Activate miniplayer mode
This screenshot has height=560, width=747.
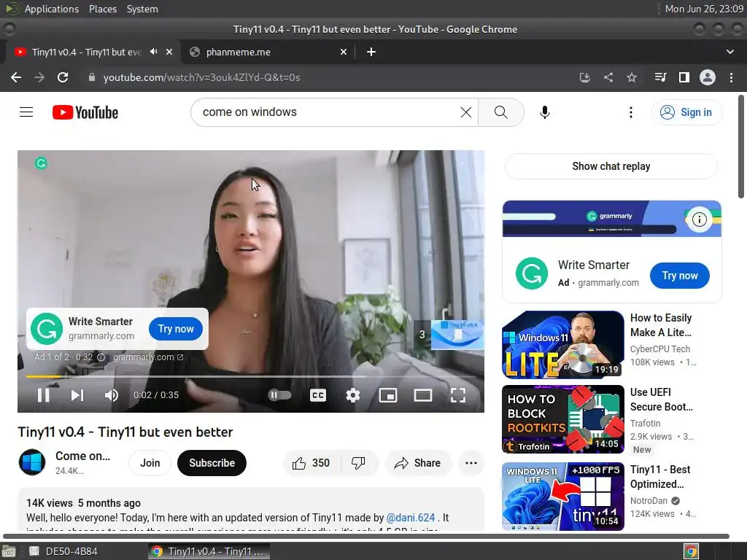[388, 395]
